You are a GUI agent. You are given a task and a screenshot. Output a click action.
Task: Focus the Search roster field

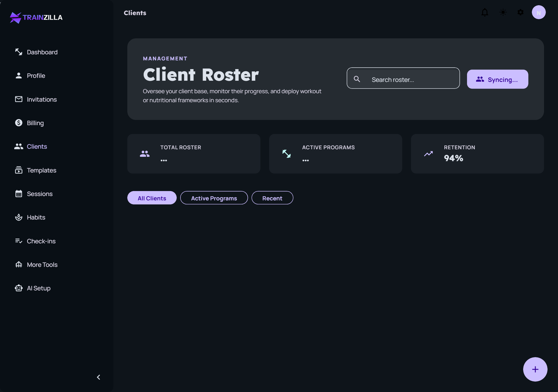point(403,78)
